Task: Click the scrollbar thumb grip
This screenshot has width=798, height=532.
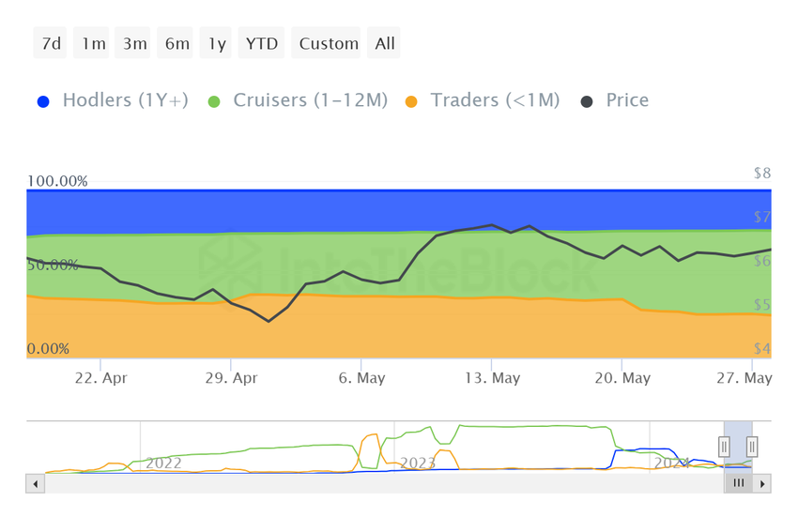Action: (x=739, y=483)
